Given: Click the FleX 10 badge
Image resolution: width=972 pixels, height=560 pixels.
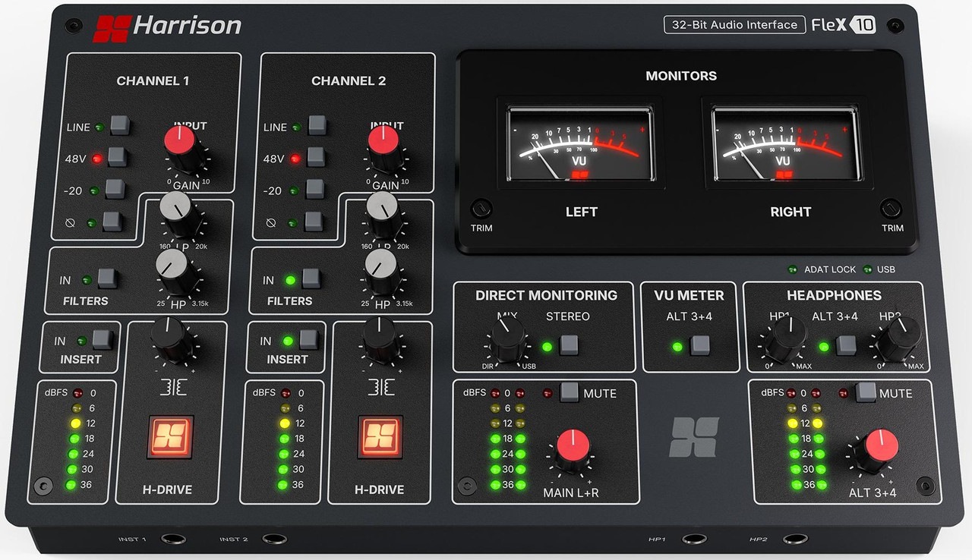Looking at the screenshot, I should coord(843,24).
